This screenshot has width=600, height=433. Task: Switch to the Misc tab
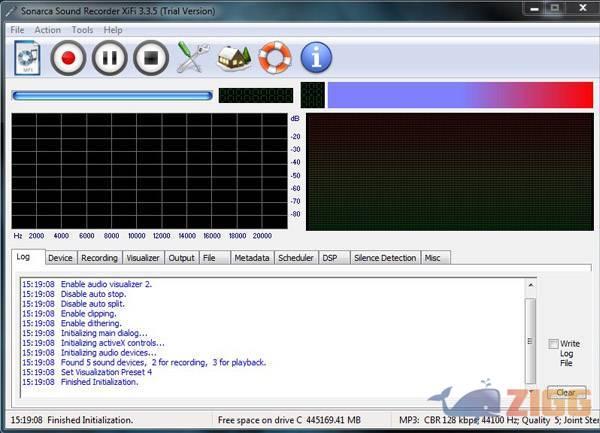pos(436,258)
